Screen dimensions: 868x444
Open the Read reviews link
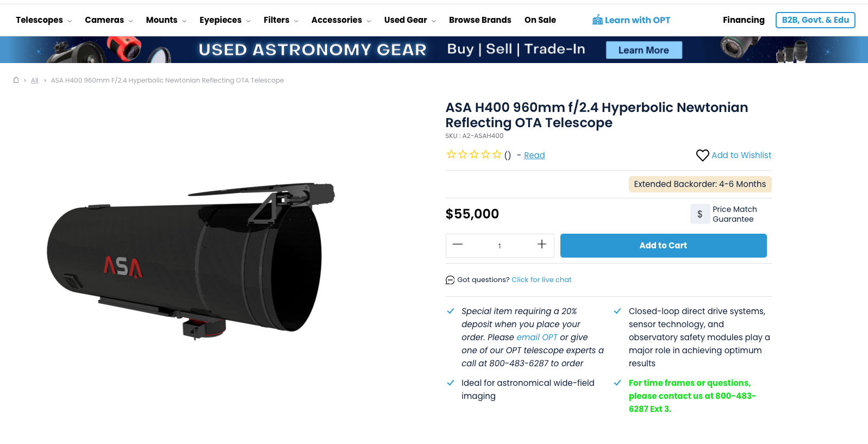click(x=534, y=155)
